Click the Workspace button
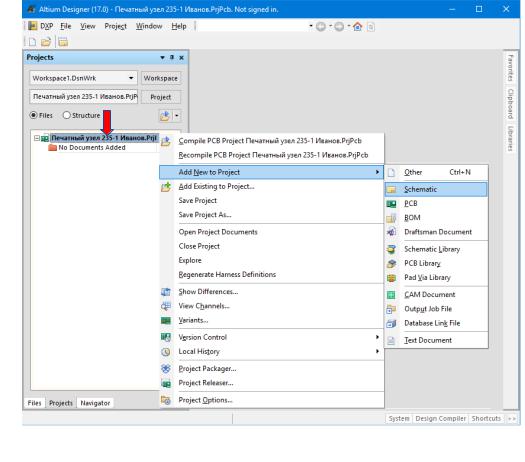525x462 pixels. [x=161, y=78]
